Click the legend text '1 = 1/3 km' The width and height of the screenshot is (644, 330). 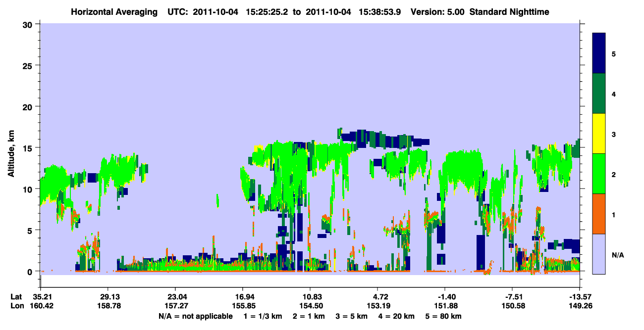263,316
